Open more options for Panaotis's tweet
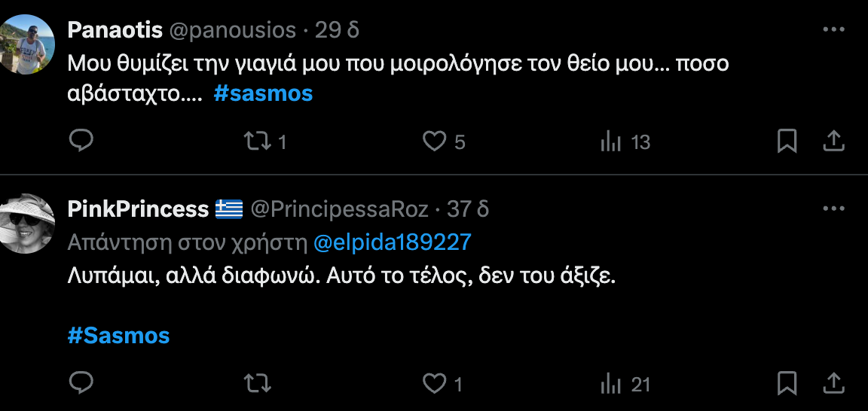The width and height of the screenshot is (868, 411). (x=833, y=29)
